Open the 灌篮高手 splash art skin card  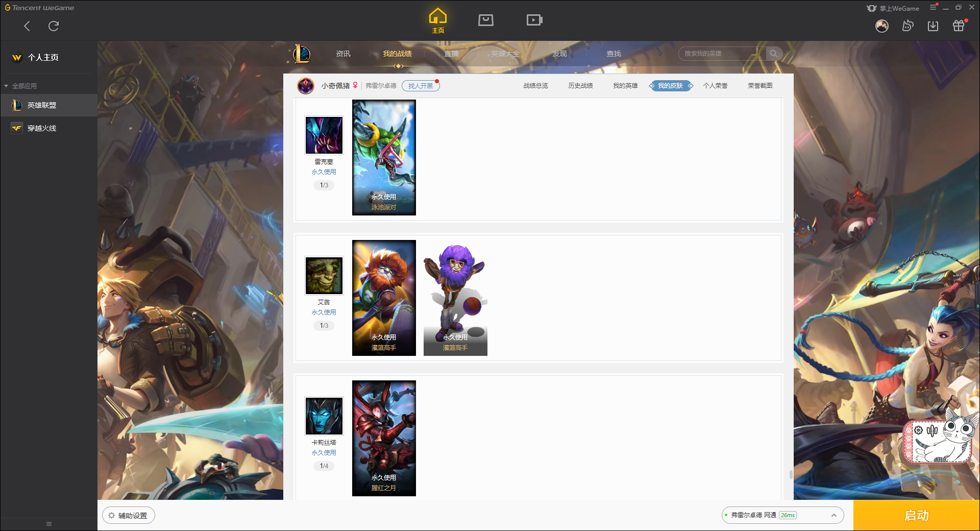(x=384, y=298)
